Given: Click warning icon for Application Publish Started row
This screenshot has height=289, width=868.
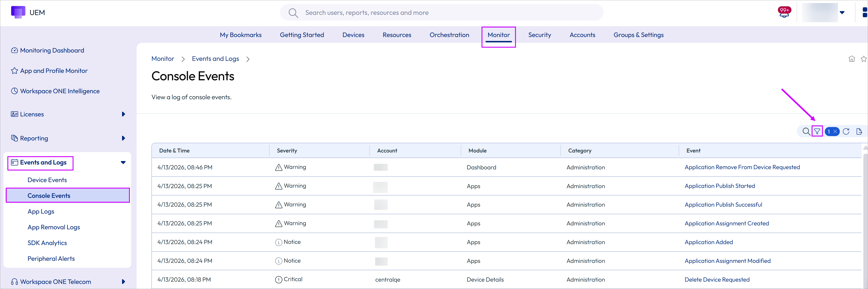Looking at the screenshot, I should point(279,186).
